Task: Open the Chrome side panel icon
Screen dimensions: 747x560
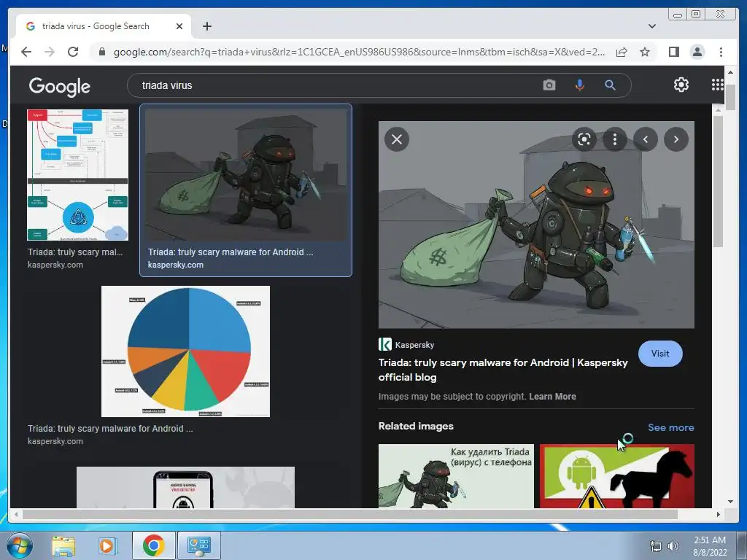Action: point(673,52)
